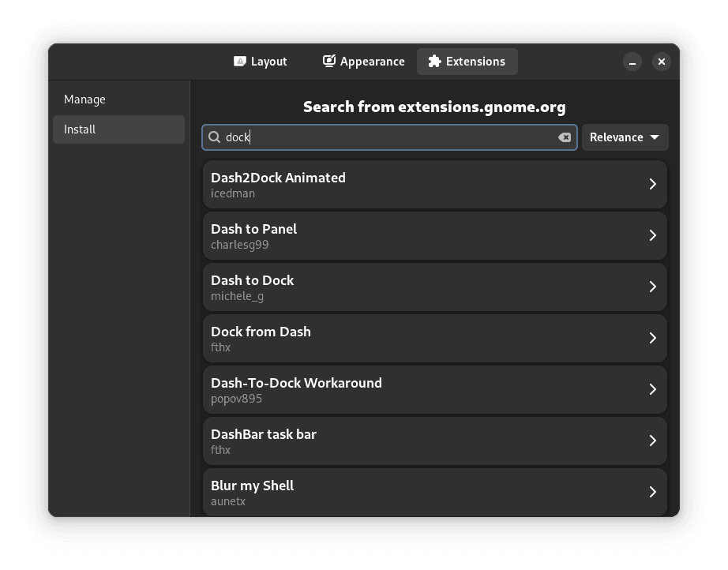Minimize the window
The image size is (728, 570).
pos(632,62)
